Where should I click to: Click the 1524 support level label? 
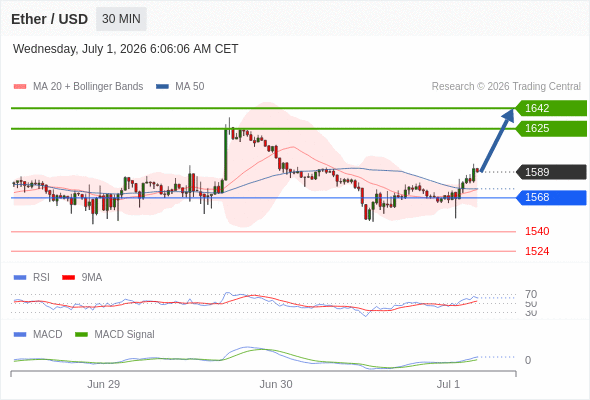click(537, 251)
